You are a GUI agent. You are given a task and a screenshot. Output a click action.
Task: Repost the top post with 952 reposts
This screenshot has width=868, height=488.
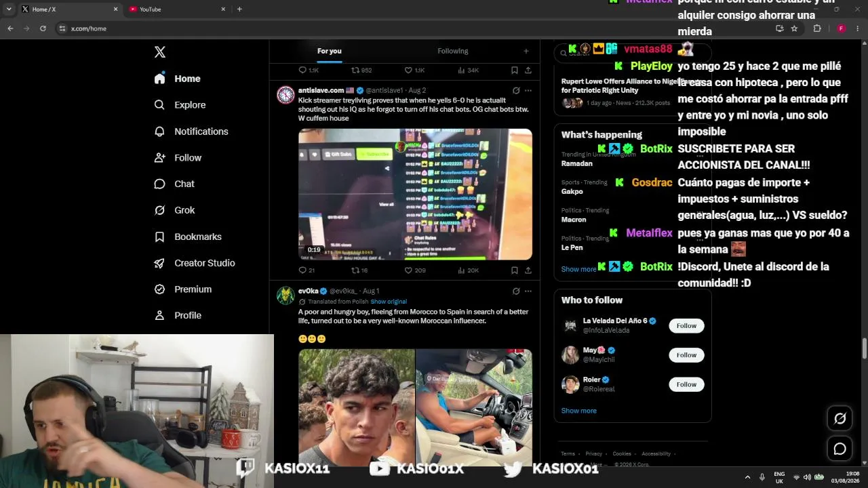[361, 70]
